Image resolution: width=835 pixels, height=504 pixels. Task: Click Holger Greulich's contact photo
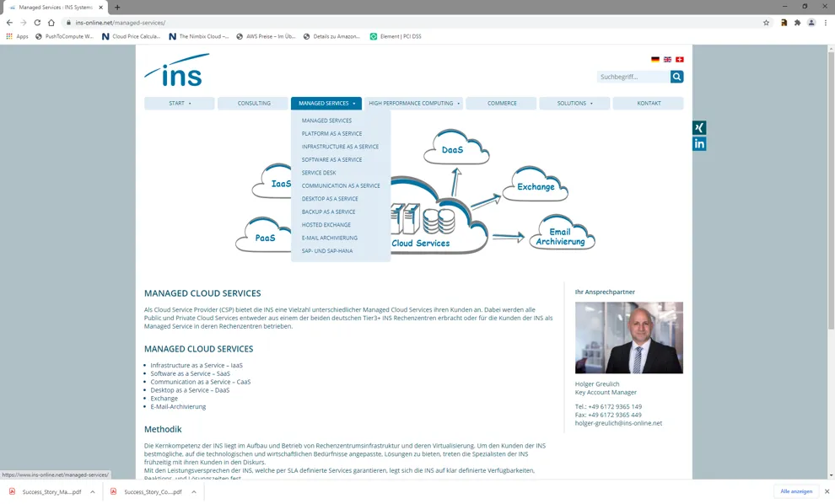pyautogui.click(x=629, y=337)
